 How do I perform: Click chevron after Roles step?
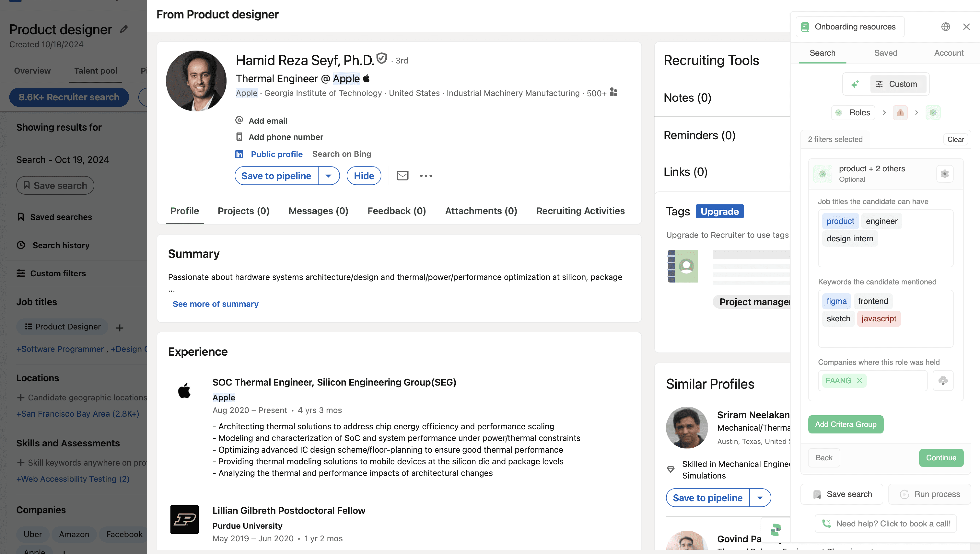[x=884, y=113]
